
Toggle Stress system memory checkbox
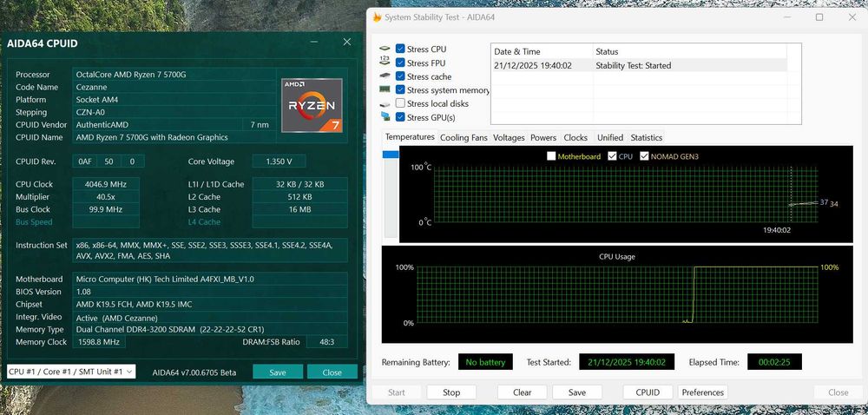(400, 89)
